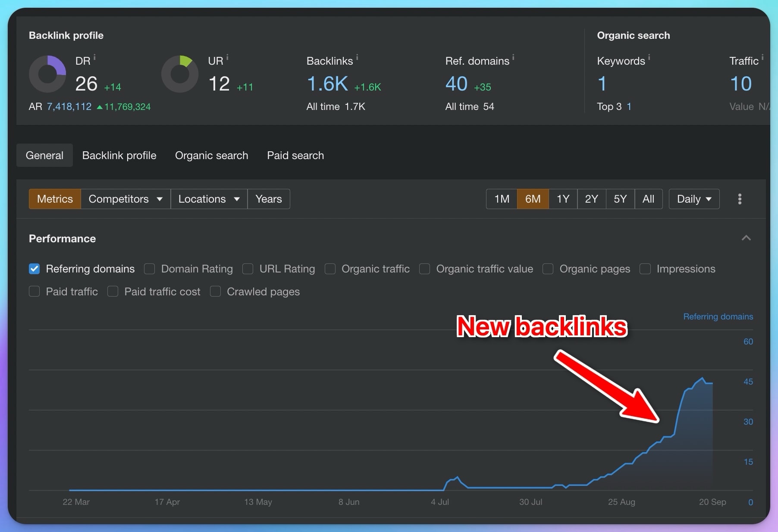The height and width of the screenshot is (532, 778).
Task: Collapse the Performance section
Action: (746, 238)
